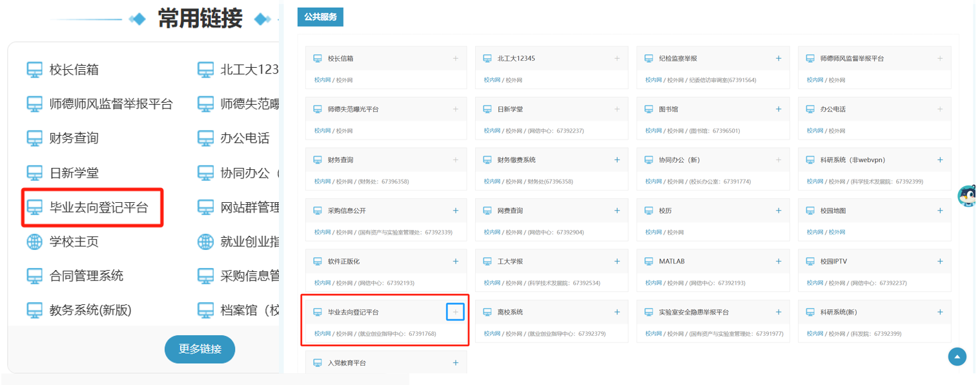The height and width of the screenshot is (385, 980).
Task: Open 校内网 link under 网费查询
Action: point(491,232)
